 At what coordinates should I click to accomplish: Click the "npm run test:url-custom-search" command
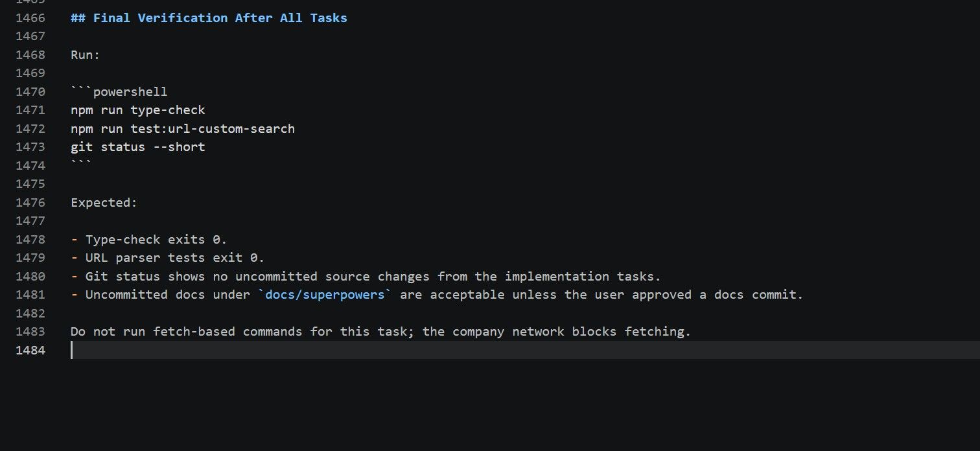[183, 129]
